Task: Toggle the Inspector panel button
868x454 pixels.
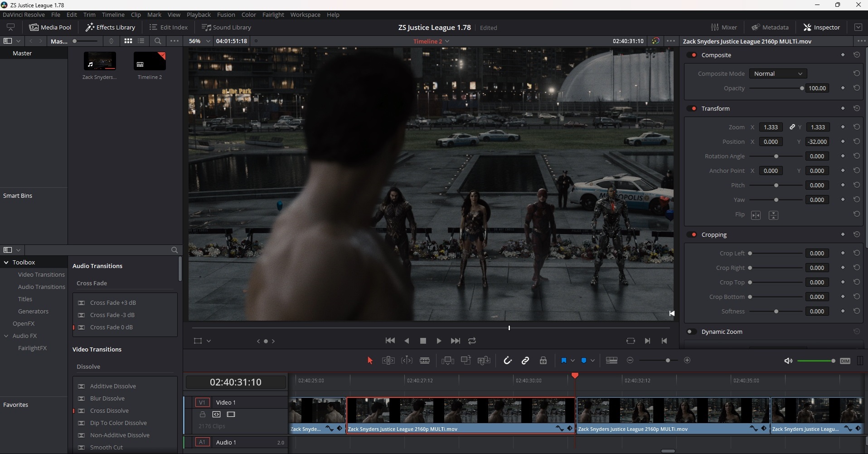Action: coord(822,27)
